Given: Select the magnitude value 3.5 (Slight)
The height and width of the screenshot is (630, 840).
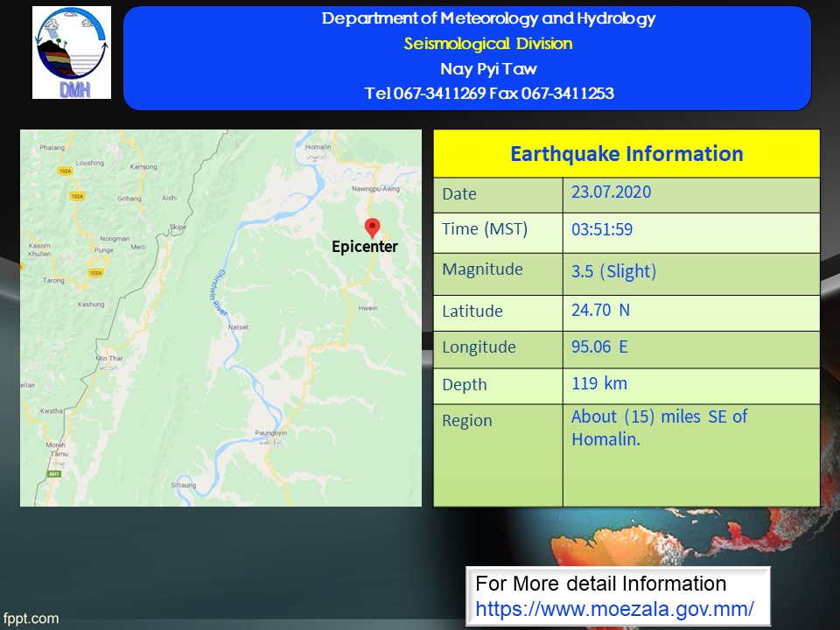Looking at the screenshot, I should point(612,271).
